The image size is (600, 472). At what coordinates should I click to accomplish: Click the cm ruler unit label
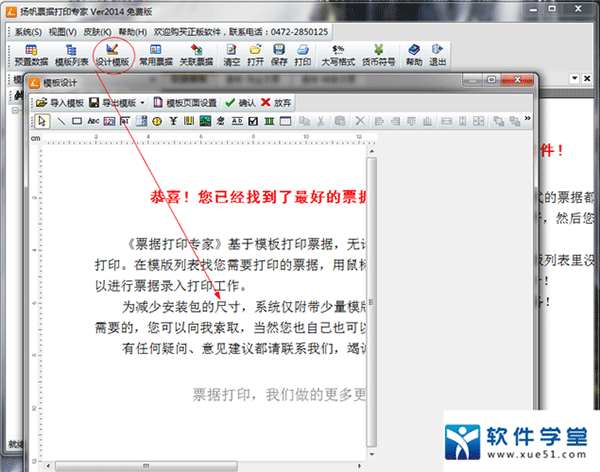(36, 138)
